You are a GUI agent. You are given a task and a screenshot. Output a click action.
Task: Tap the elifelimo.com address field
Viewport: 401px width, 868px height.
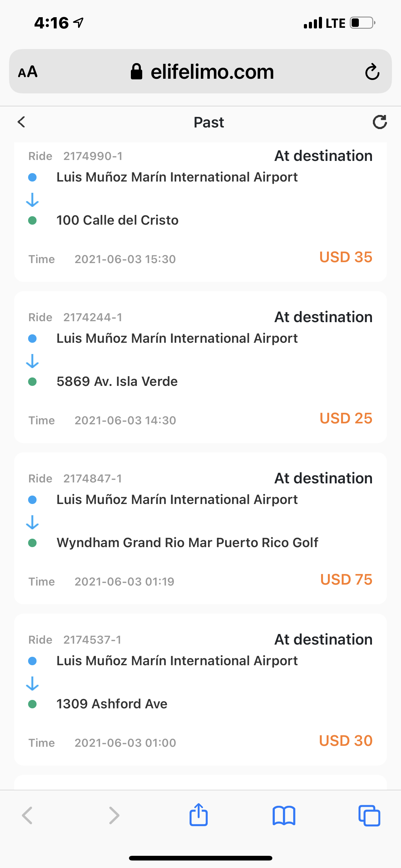[200, 72]
